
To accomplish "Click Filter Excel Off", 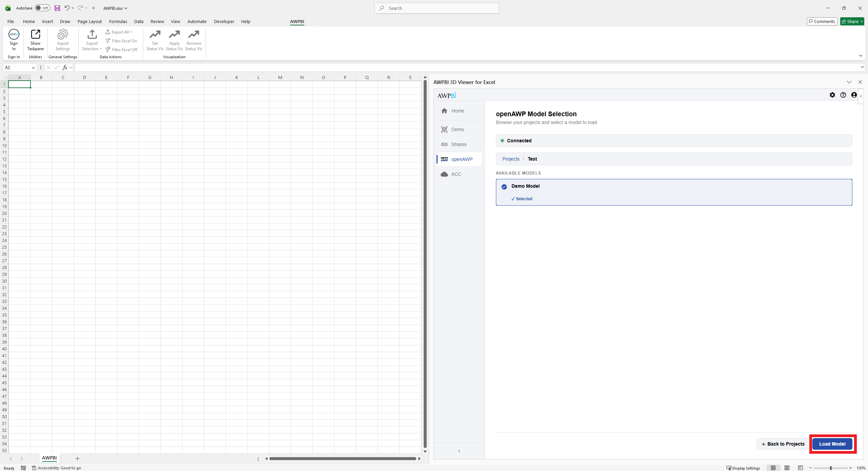I will [x=121, y=49].
